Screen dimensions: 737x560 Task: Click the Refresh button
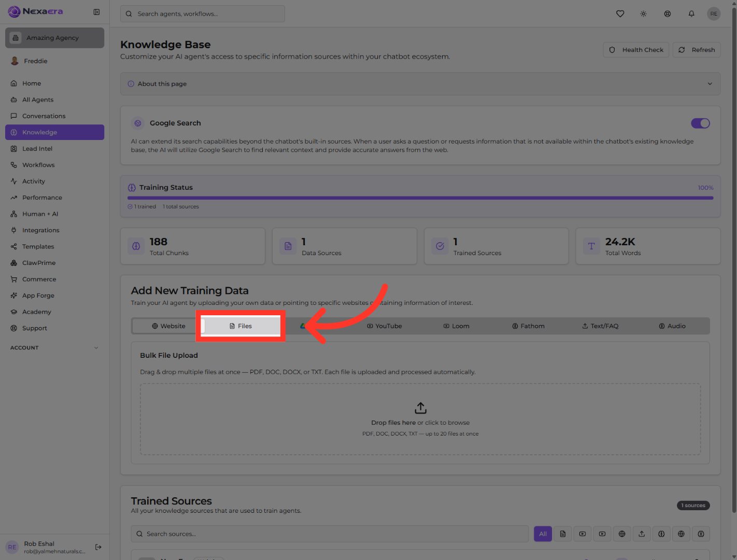click(697, 50)
